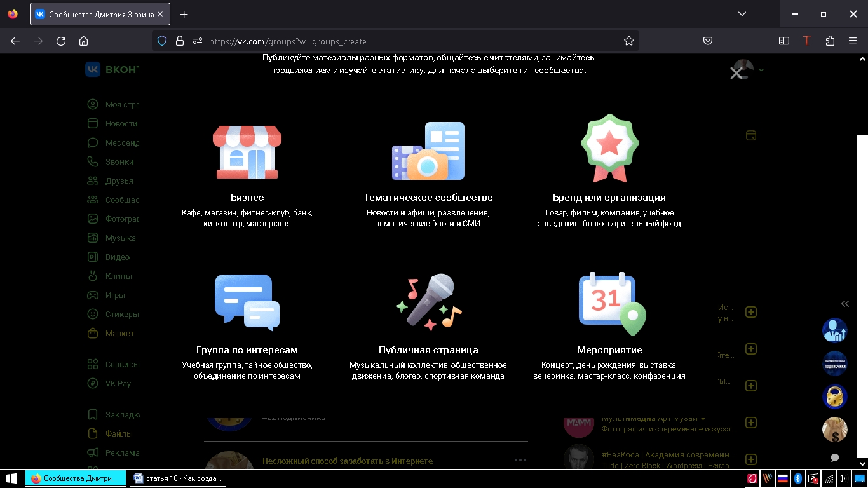Screen dimensions: 868x488
Task: Click the Закладки bookmark icon
Action: 93,414
